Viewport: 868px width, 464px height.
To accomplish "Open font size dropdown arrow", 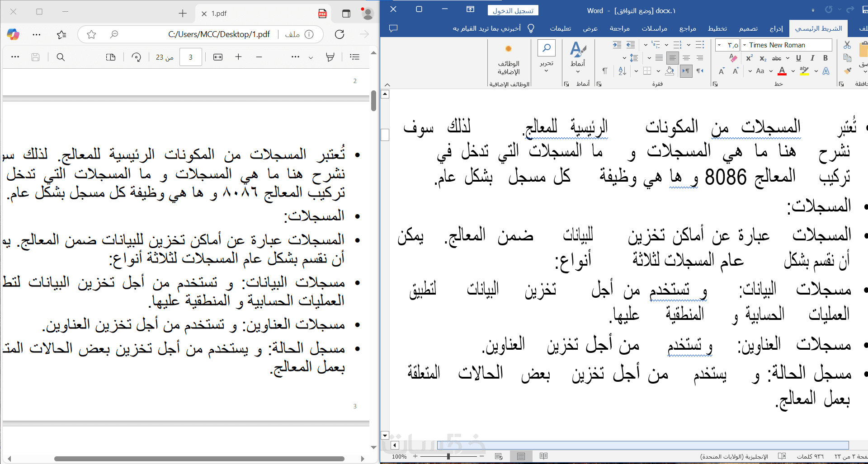I will pos(719,45).
